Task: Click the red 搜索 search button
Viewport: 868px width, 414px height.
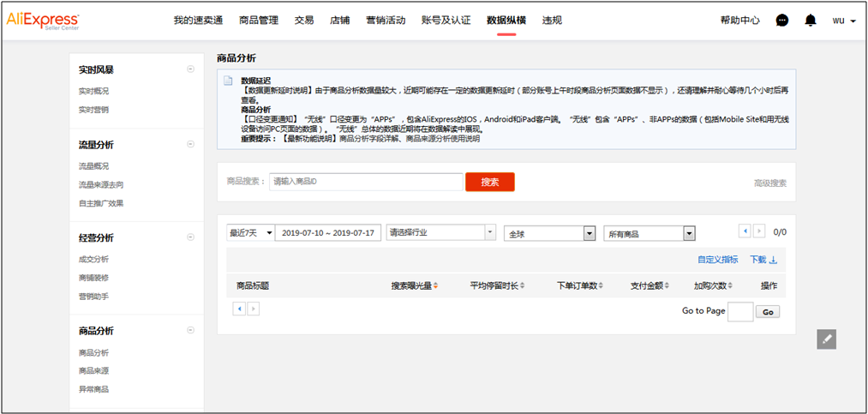Action: [489, 182]
